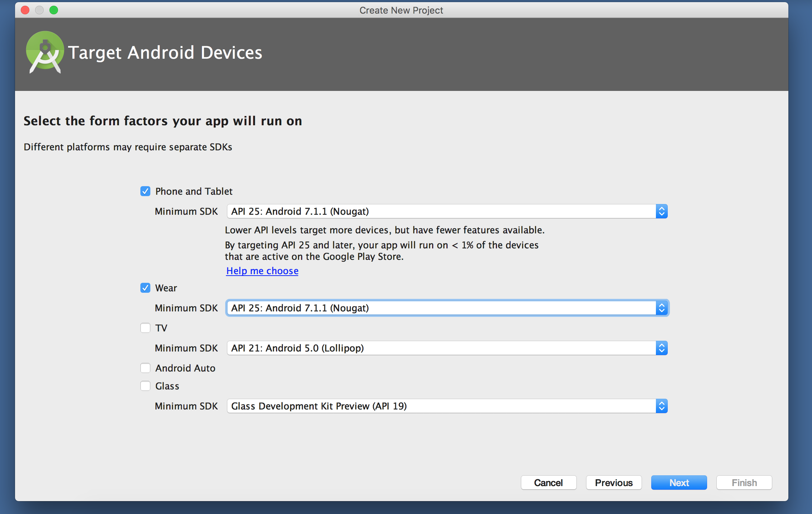
Task: Click the Help me choose link
Action: [x=262, y=271]
